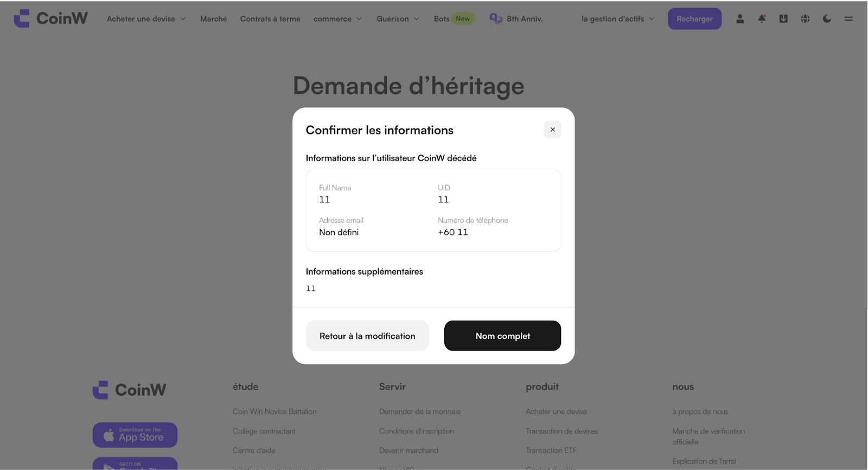868x470 pixels.
Task: Click the Recharger button
Action: 694,18
